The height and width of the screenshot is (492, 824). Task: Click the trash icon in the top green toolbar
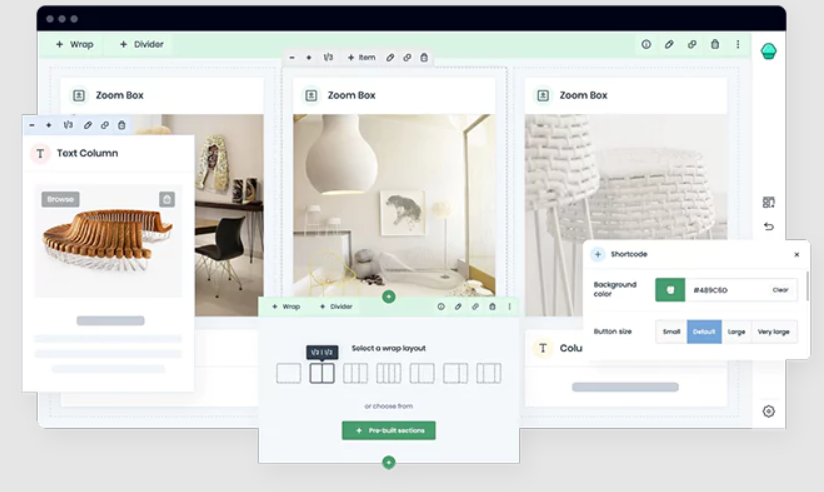[x=714, y=44]
